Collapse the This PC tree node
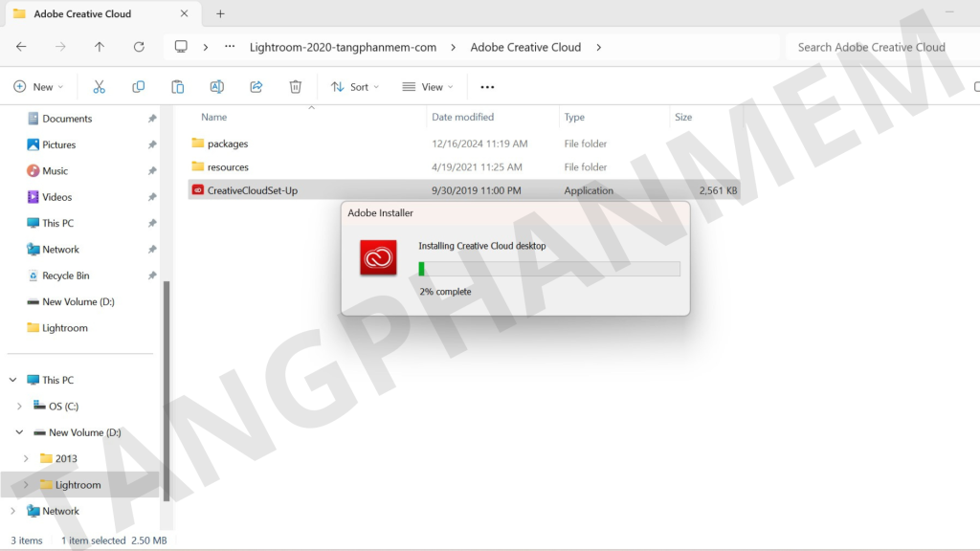The image size is (980, 551). pyautogui.click(x=12, y=380)
